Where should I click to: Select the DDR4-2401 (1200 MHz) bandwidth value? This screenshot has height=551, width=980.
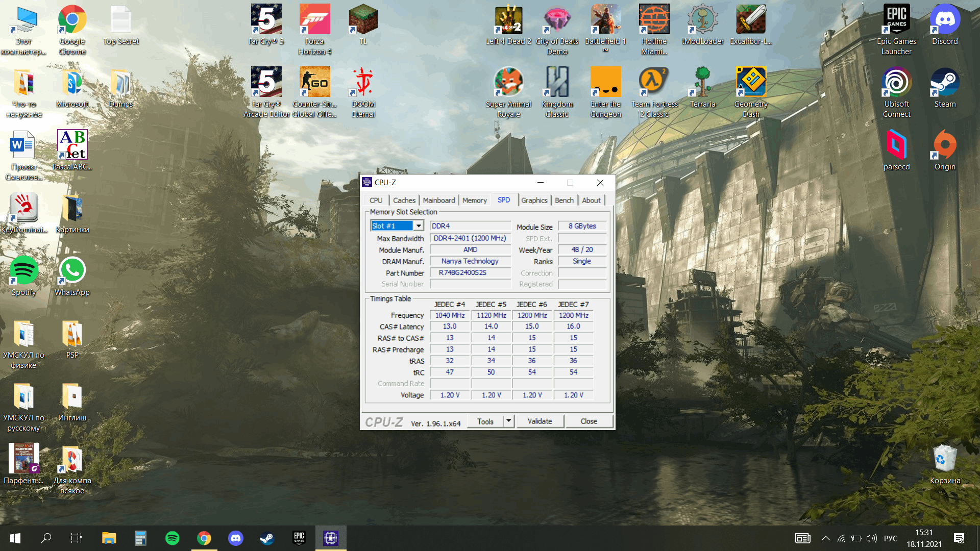[470, 238]
